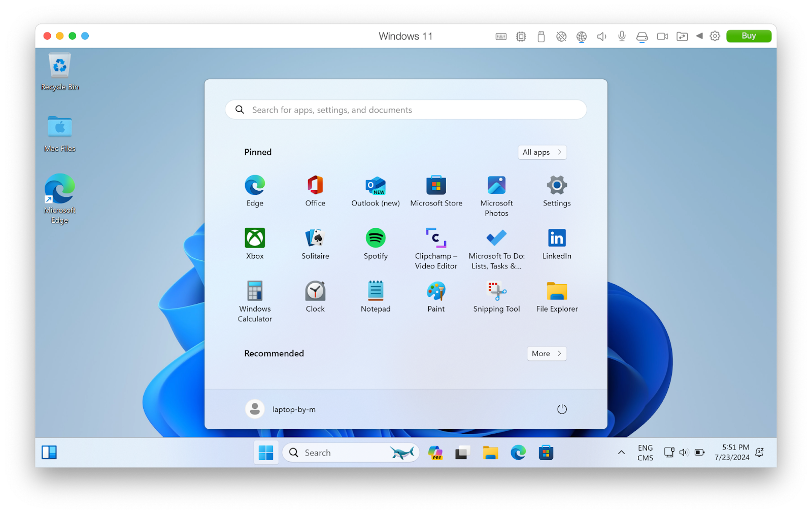This screenshot has height=514, width=812.
Task: Click the Start menu search field
Action: (405, 110)
